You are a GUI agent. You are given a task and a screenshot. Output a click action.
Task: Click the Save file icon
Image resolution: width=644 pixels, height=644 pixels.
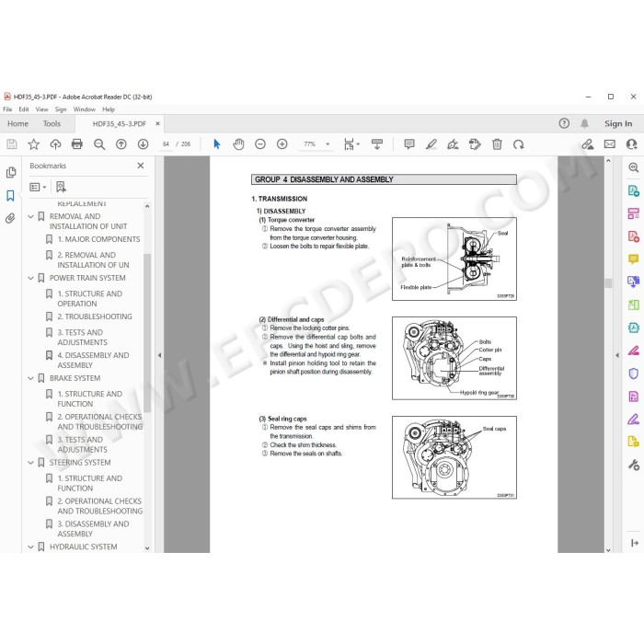pyautogui.click(x=12, y=144)
